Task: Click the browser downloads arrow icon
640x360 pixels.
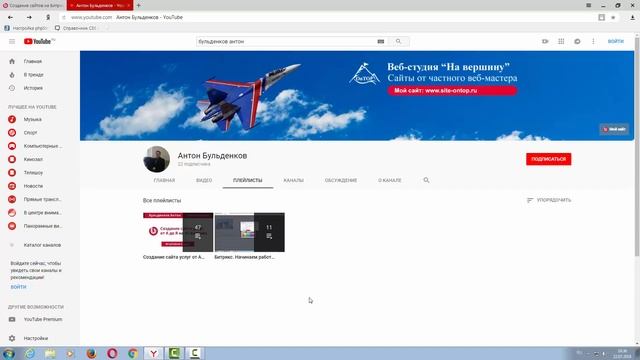Action: (632, 18)
